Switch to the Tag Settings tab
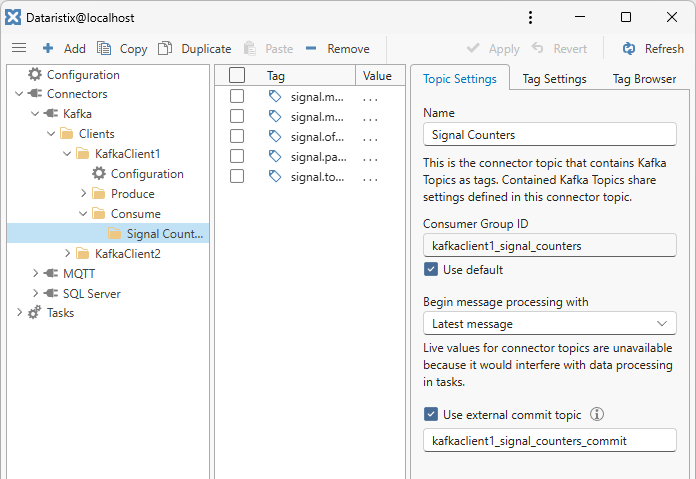696x479 pixels. tap(554, 79)
